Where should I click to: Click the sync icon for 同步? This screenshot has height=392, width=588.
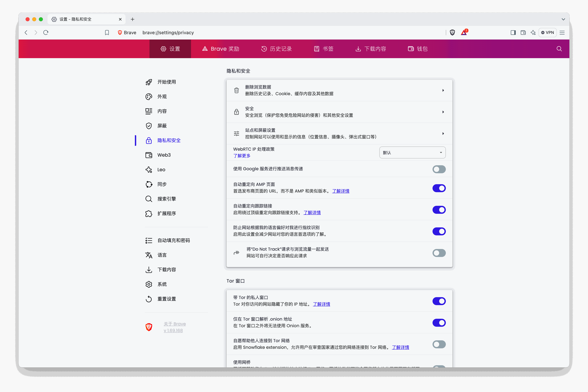[x=149, y=184]
